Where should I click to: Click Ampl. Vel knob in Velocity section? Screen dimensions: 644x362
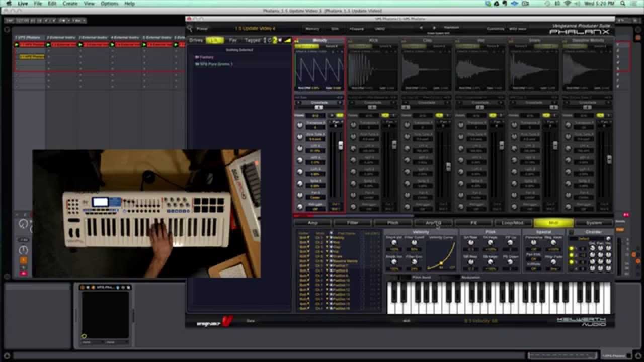coord(394,243)
